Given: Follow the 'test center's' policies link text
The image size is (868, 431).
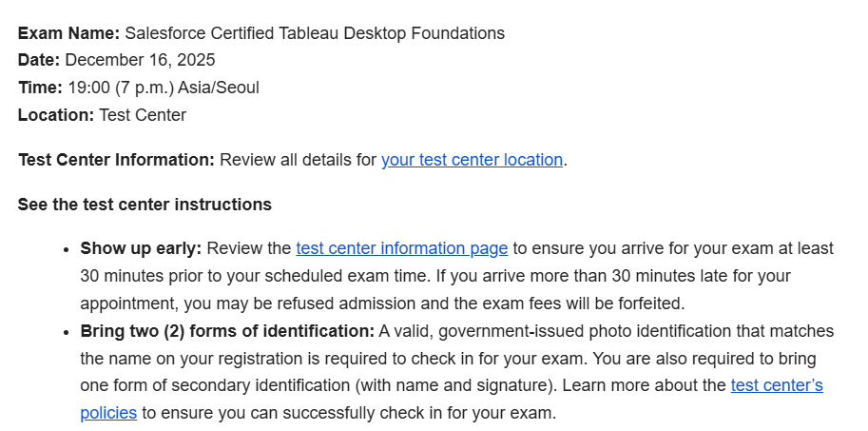Looking at the screenshot, I should (x=777, y=385).
